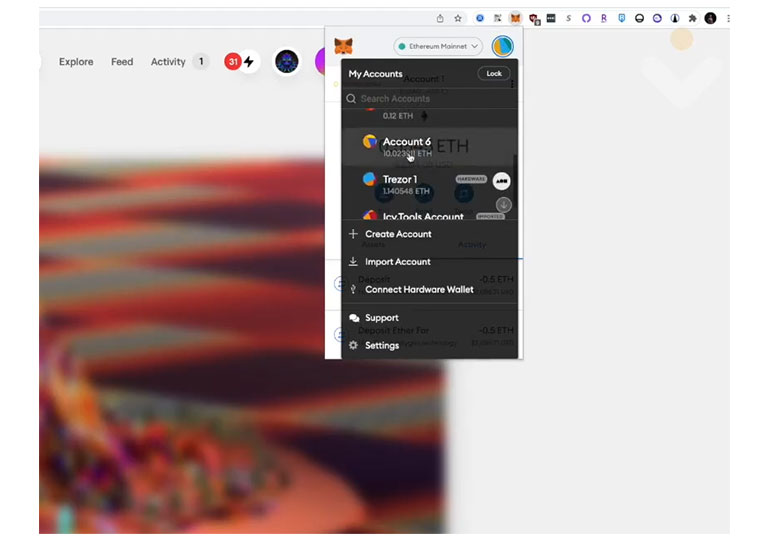
Task: Click the red 31 notifications badge
Action: pos(233,62)
